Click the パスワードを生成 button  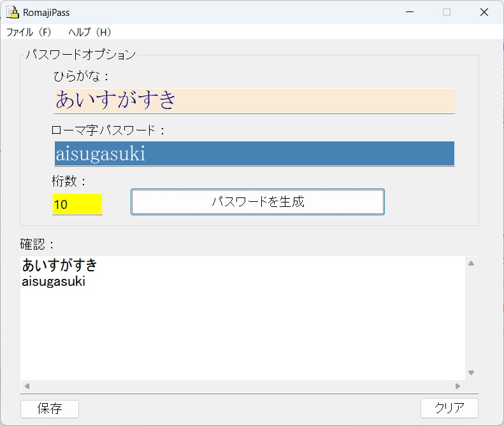tap(257, 202)
